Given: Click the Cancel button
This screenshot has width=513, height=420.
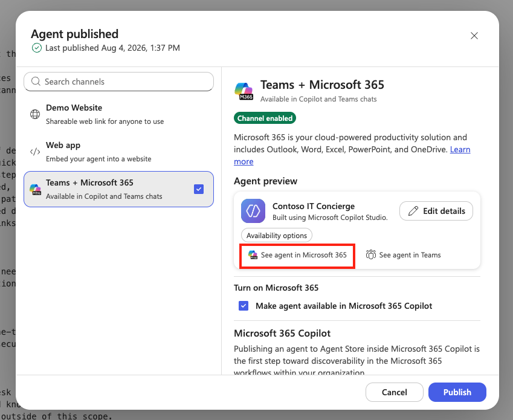Looking at the screenshot, I should tap(394, 392).
